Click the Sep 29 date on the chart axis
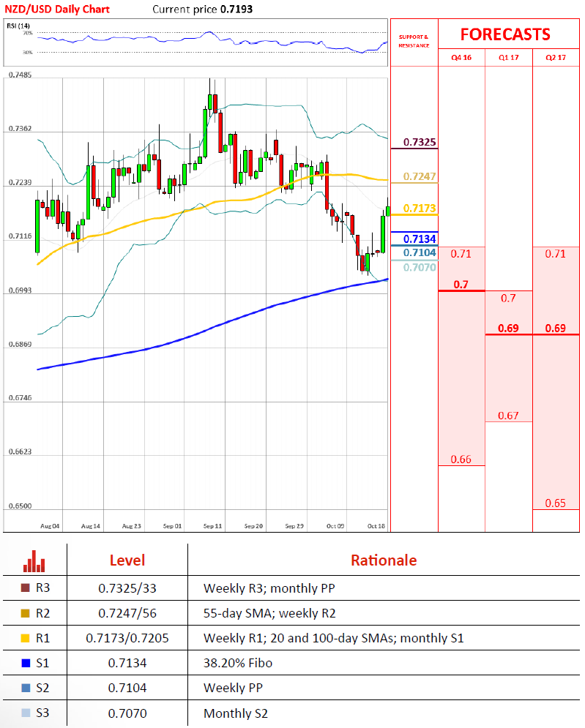585x728 pixels. pos(294,526)
